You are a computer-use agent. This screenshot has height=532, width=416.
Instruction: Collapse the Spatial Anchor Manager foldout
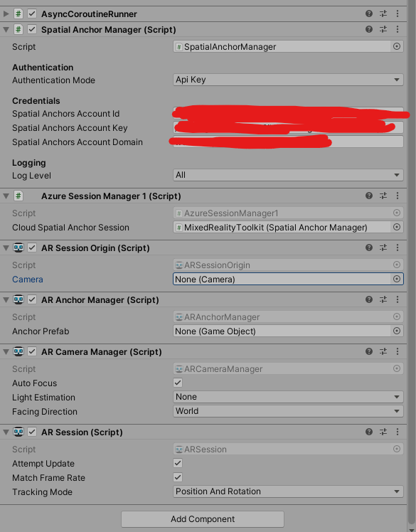6,30
